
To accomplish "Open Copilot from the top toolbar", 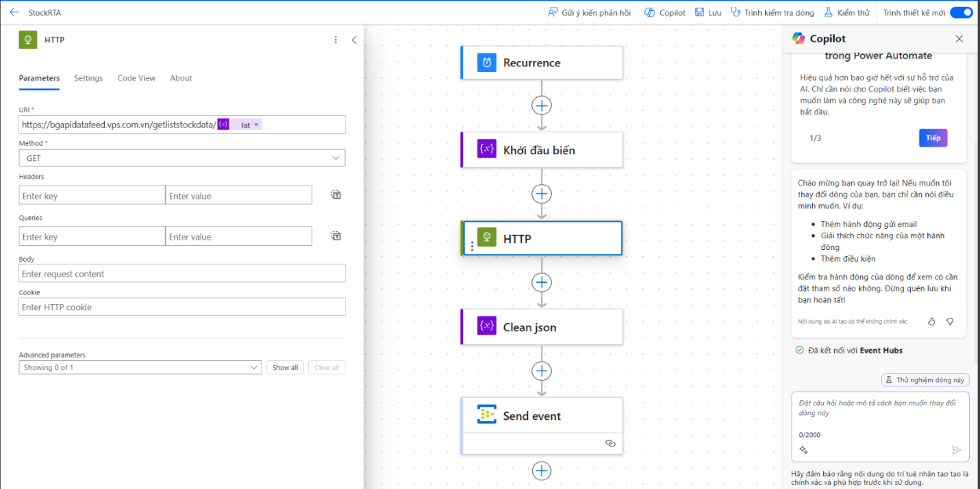I will click(x=664, y=12).
